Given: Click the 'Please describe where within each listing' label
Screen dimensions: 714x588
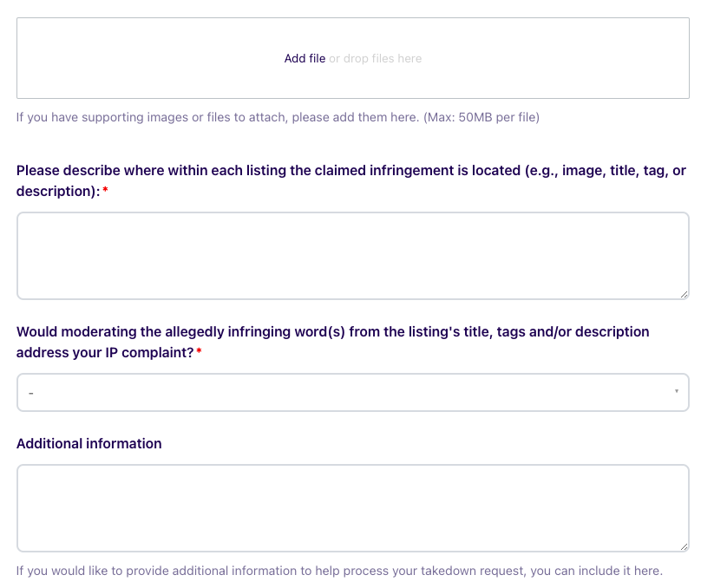Looking at the screenshot, I should (351, 180).
